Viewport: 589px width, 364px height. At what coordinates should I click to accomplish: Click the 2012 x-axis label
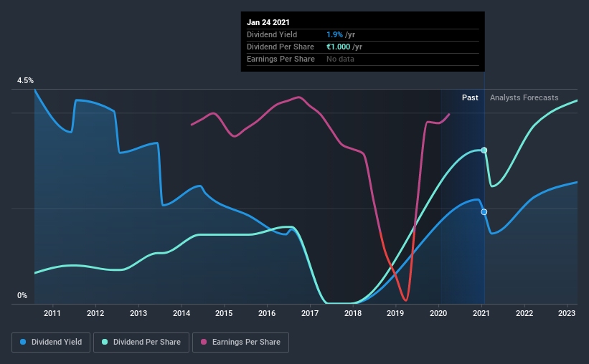point(95,313)
